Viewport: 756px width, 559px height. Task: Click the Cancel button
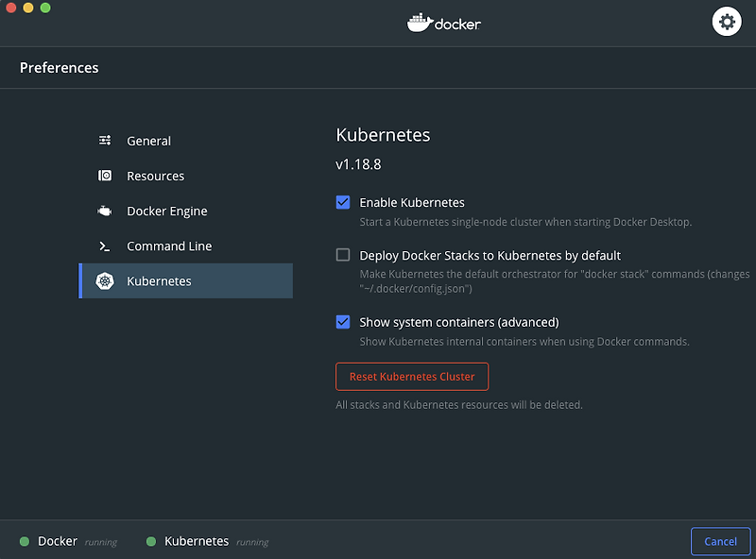point(720,541)
